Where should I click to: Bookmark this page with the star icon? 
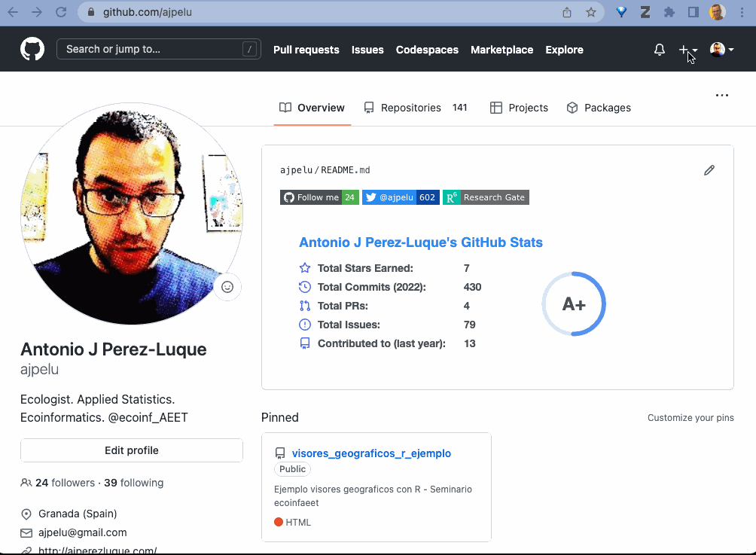[x=591, y=12]
